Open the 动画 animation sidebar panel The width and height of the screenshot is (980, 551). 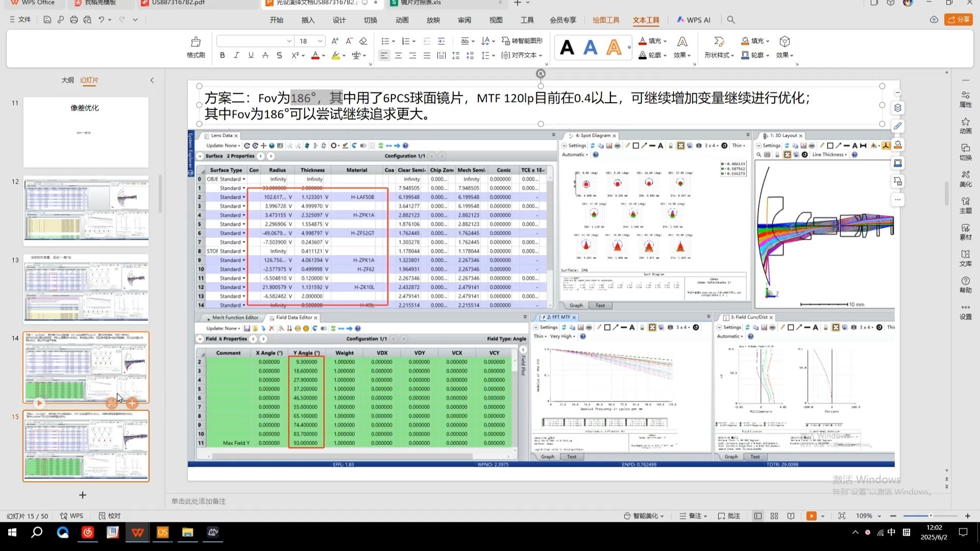(965, 125)
